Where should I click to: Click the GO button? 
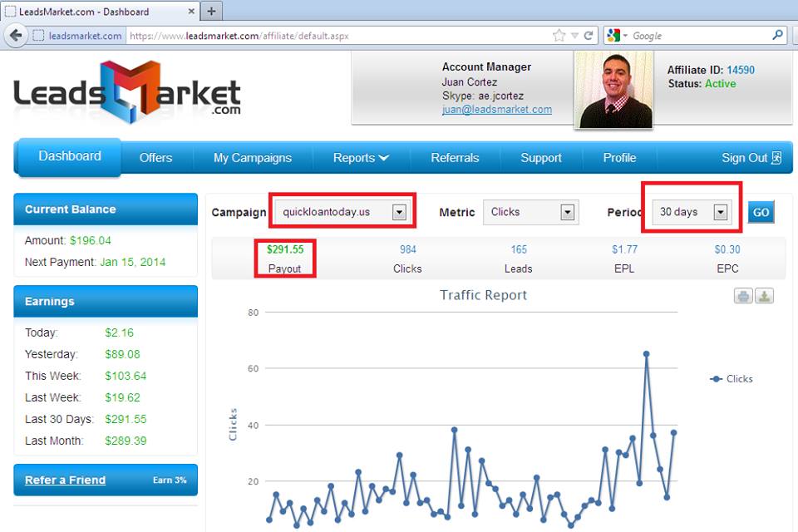761,212
